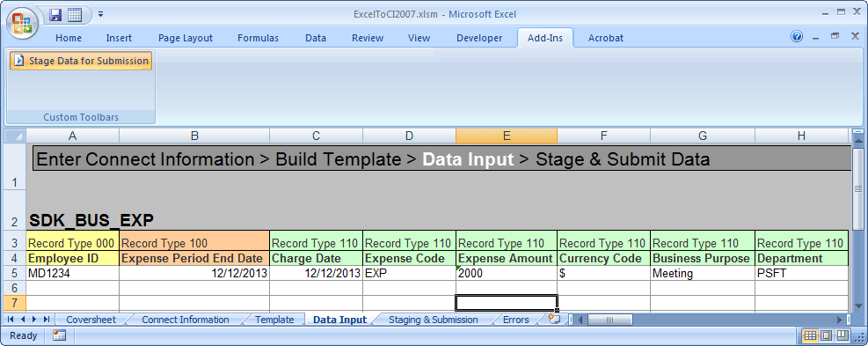
Task: Select column B header
Action: pos(194,136)
